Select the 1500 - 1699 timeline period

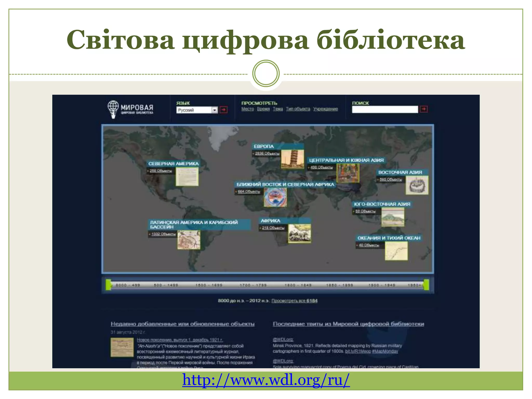[209, 285]
